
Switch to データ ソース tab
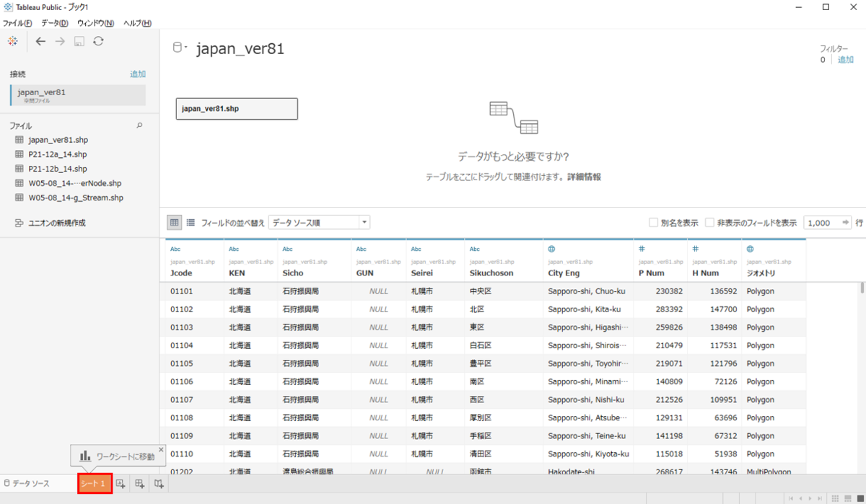point(27,483)
